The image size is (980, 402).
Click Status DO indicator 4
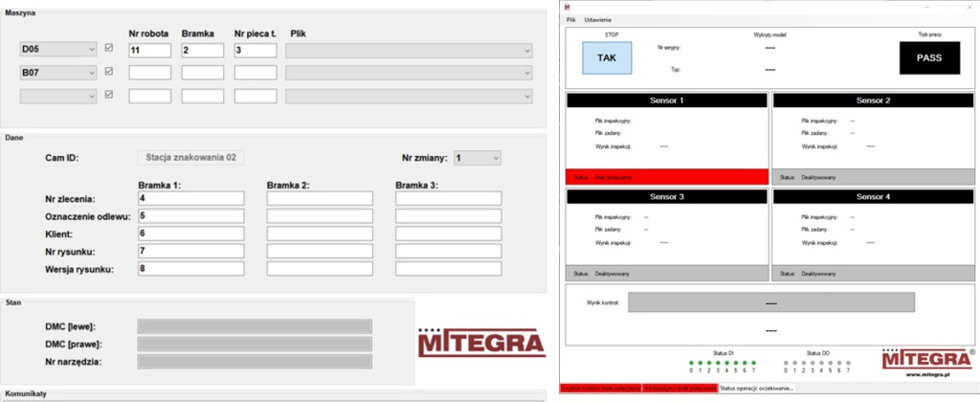click(821, 363)
